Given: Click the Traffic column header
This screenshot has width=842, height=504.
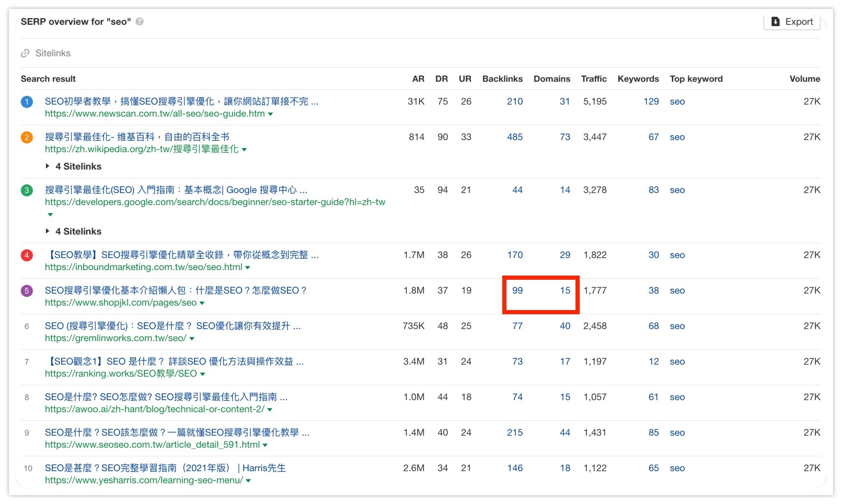Looking at the screenshot, I should click(x=594, y=79).
